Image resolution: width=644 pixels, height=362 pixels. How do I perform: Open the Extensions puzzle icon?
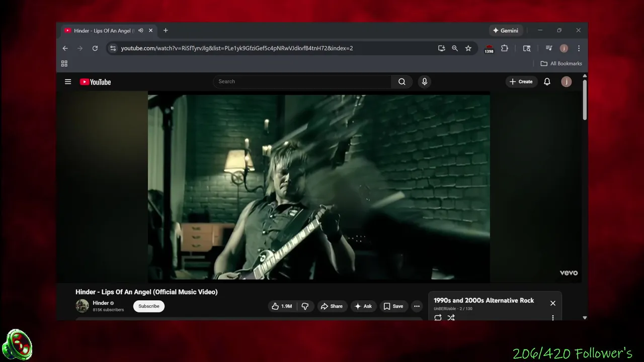coord(505,48)
